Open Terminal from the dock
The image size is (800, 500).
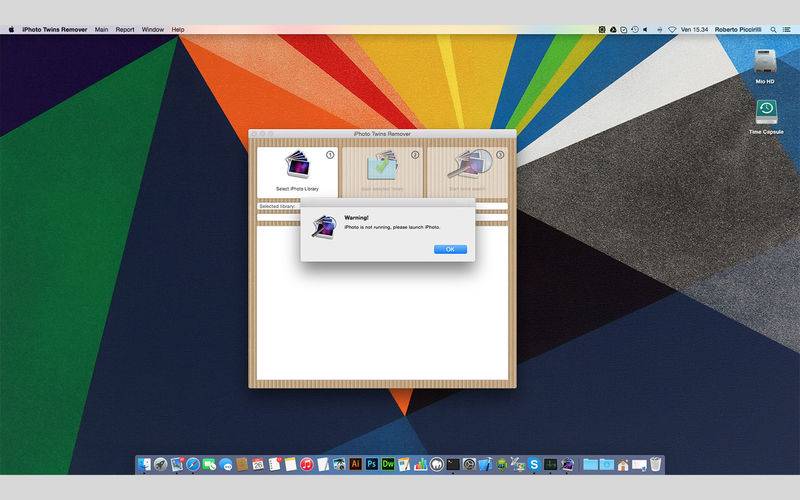pos(453,464)
